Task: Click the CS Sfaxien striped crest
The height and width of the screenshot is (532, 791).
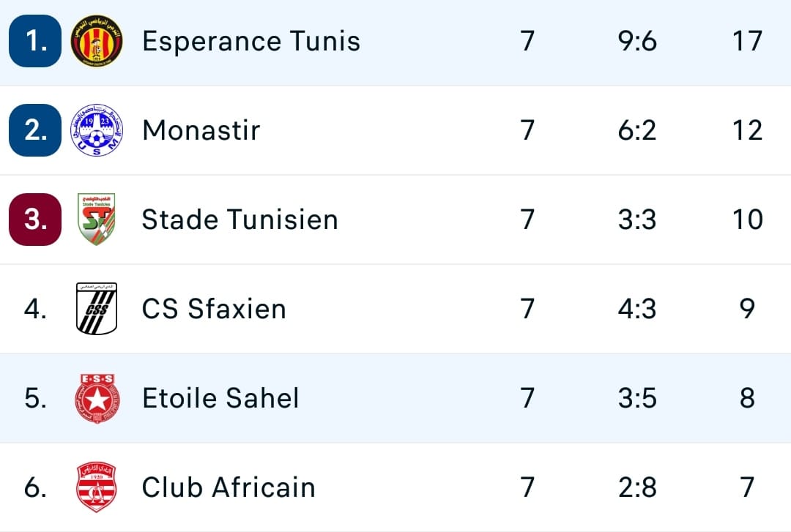Action: (x=97, y=309)
